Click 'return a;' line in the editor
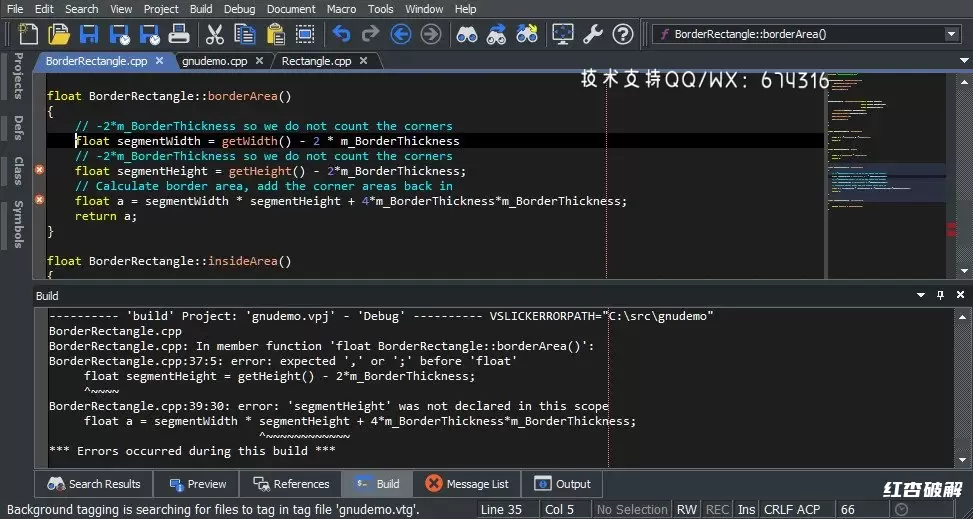Image resolution: width=973 pixels, height=519 pixels. pyautogui.click(x=105, y=216)
